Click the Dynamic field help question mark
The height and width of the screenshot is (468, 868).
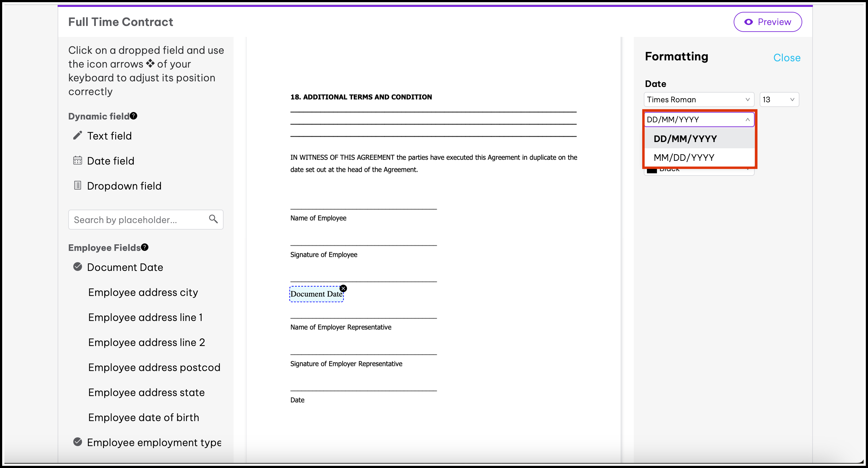pyautogui.click(x=134, y=116)
